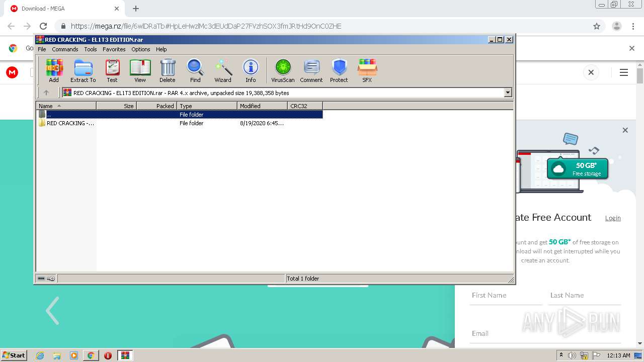Select the Download - MEGA tab
Screen dimensions: 644x362
[65, 9]
